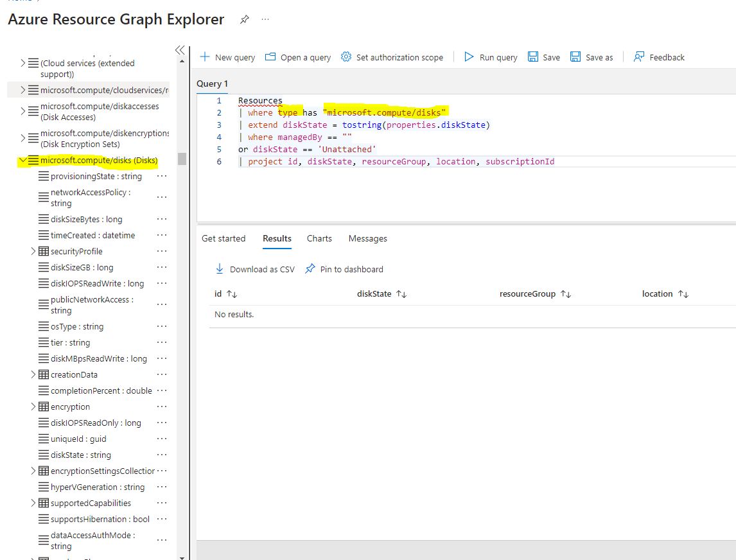Click the Feedback person icon

(x=639, y=57)
